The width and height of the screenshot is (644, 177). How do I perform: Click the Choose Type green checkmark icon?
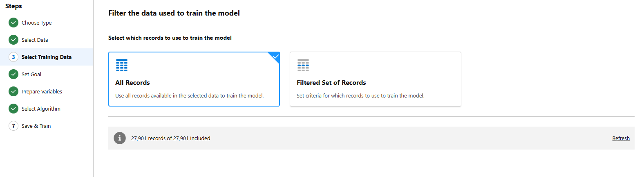click(13, 23)
